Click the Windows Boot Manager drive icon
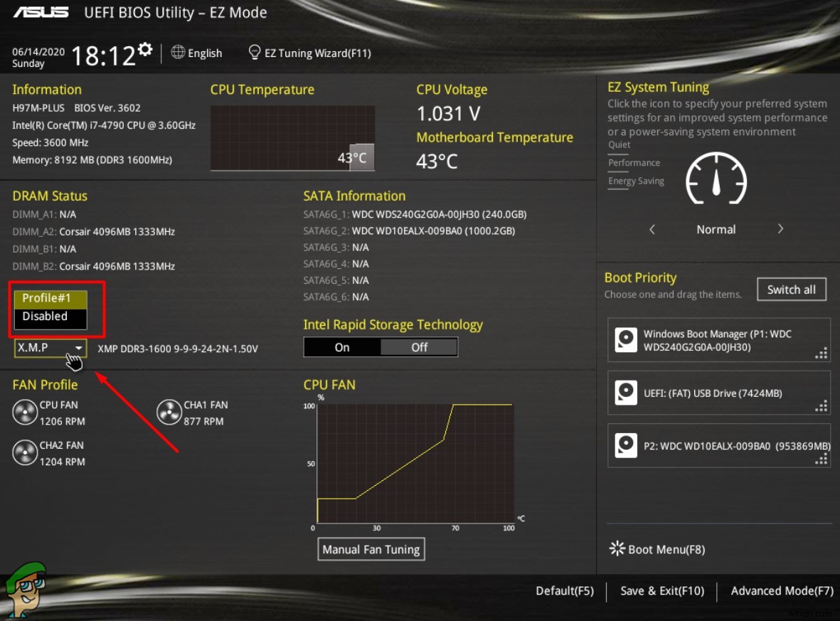Viewport: 840px width, 621px height. pos(626,340)
